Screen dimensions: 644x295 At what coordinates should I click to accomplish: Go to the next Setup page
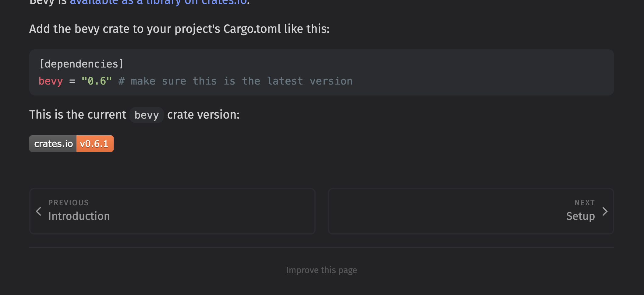point(471,211)
